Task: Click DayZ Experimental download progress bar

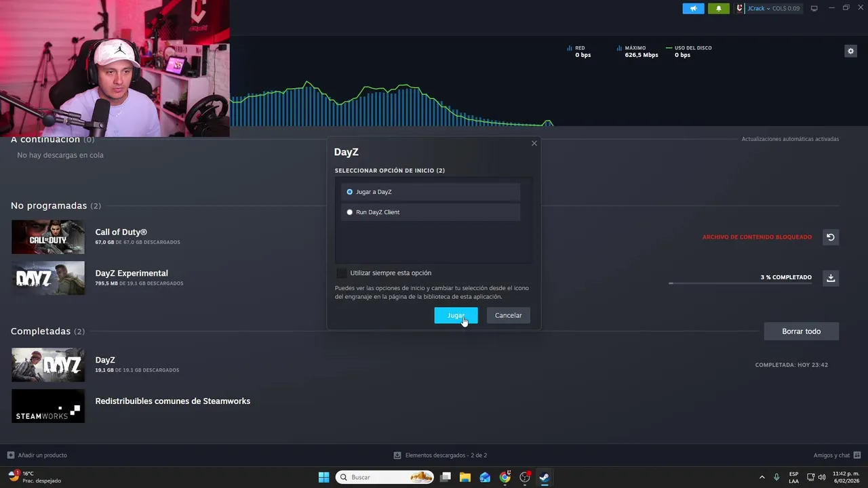Action: click(740, 283)
